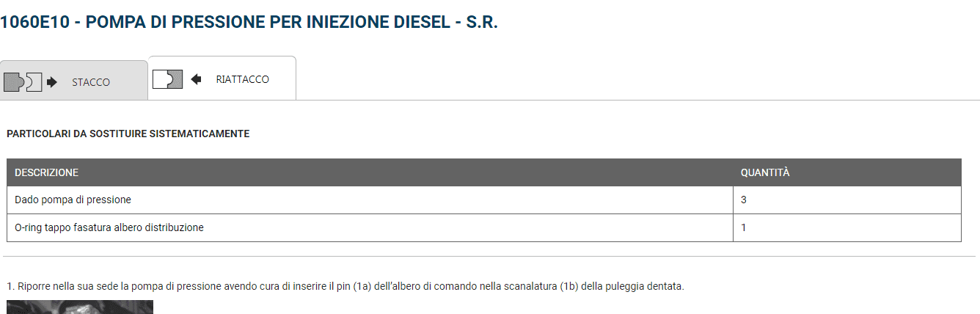Click the QUANTITÀ column header

pos(764,172)
